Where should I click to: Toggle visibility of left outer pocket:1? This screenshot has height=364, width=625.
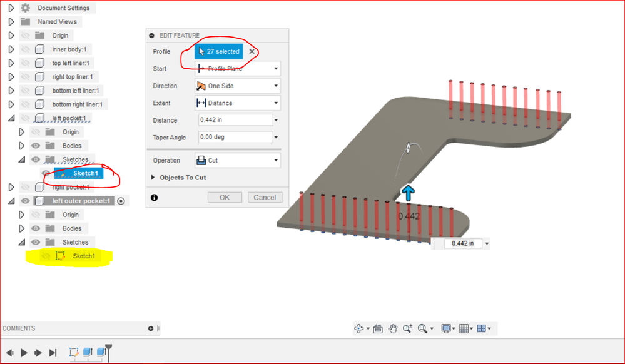[25, 201]
